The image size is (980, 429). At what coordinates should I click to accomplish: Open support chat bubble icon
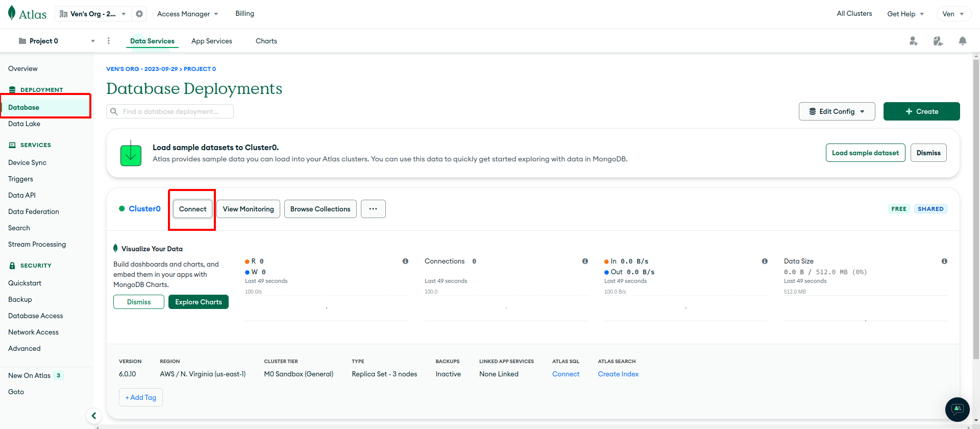[x=958, y=410]
